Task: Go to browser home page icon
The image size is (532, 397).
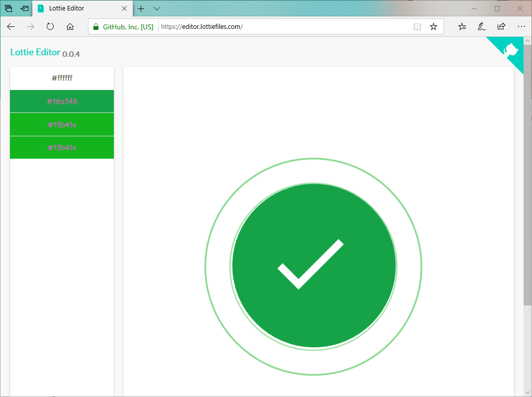Action: click(70, 27)
